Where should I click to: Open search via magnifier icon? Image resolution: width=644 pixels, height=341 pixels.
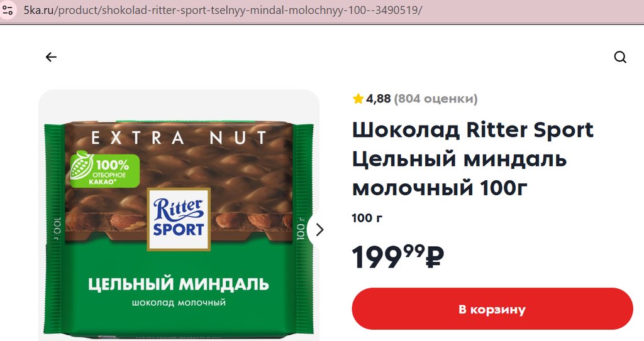click(620, 57)
